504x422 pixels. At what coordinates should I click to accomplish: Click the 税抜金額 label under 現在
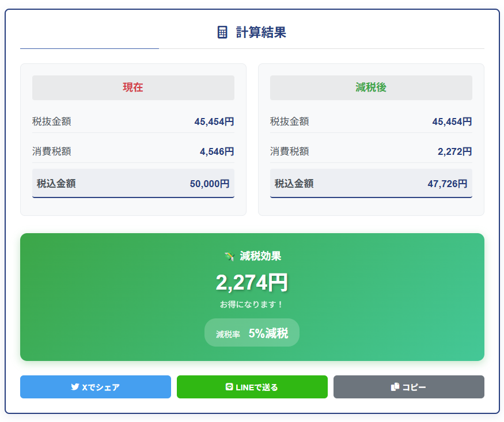(52, 121)
